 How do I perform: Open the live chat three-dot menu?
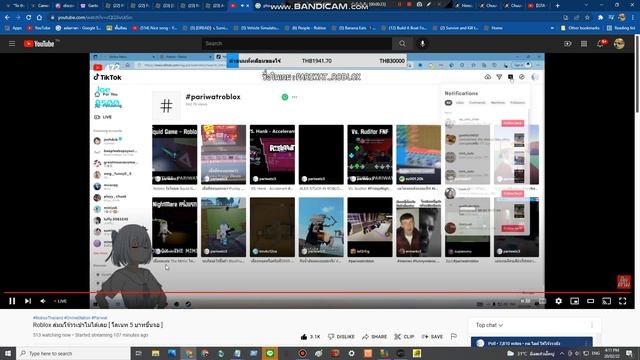pos(592,325)
